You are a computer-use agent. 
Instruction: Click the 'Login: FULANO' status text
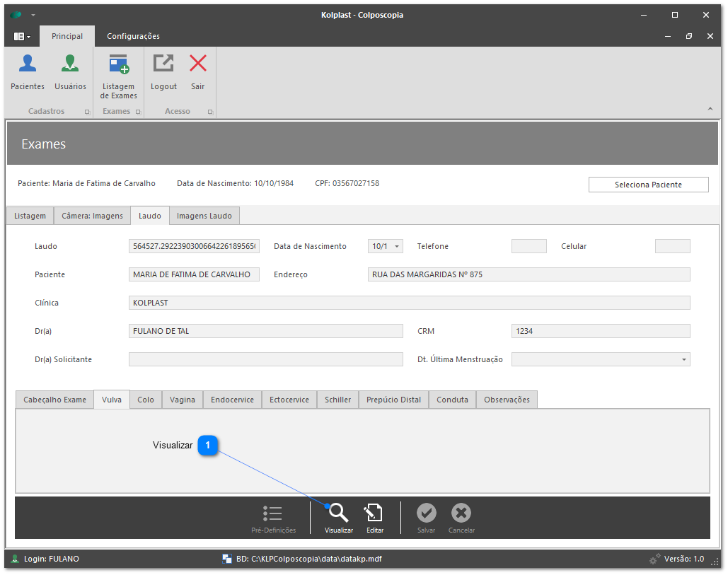pos(52,559)
